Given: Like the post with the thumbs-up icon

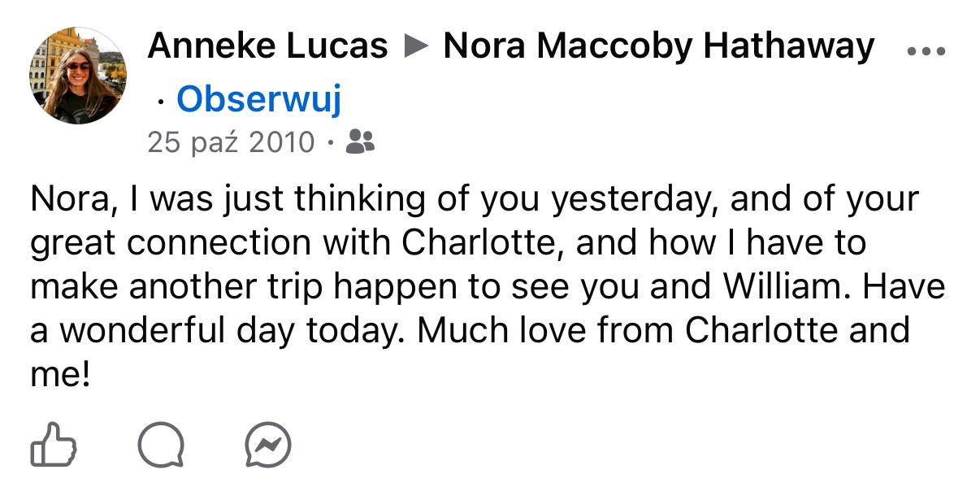Looking at the screenshot, I should pos(54,444).
